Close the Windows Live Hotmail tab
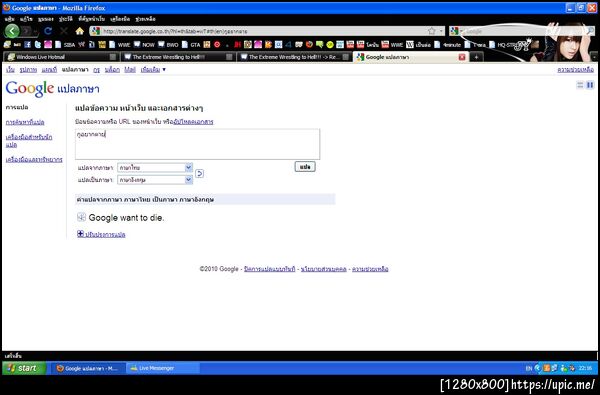Viewport: 600px width, 395px height. point(113,57)
